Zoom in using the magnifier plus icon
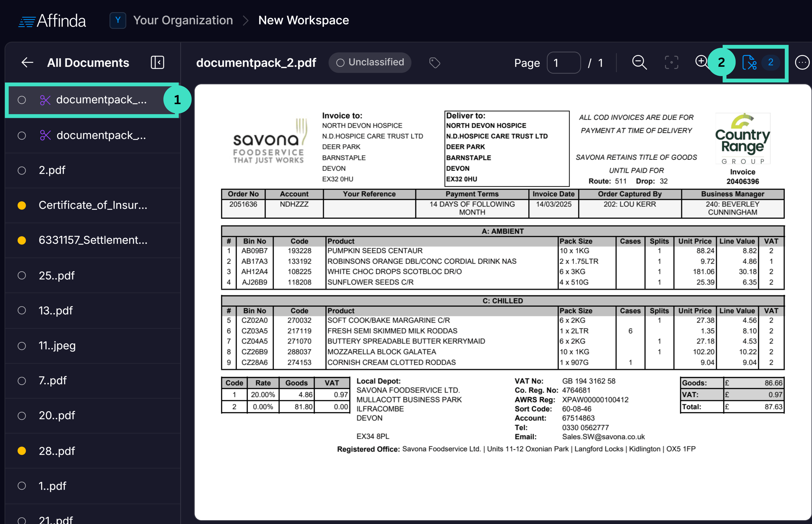The image size is (812, 524). click(x=702, y=63)
